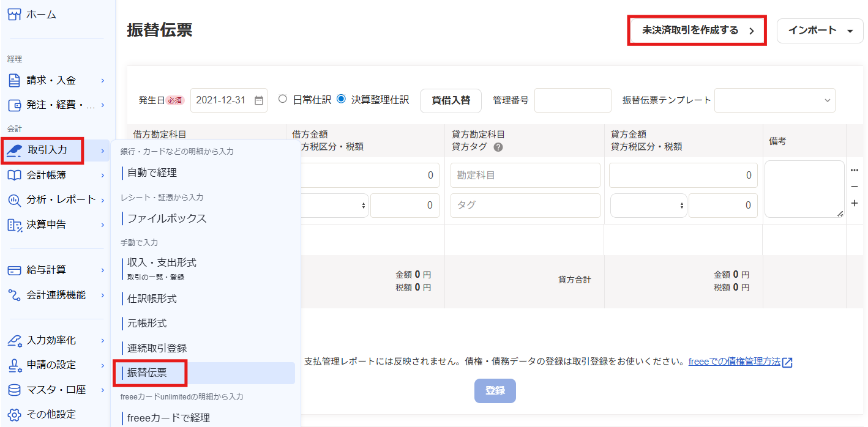Click the 貸借入替 button
This screenshot has width=868, height=427.
coord(451,100)
